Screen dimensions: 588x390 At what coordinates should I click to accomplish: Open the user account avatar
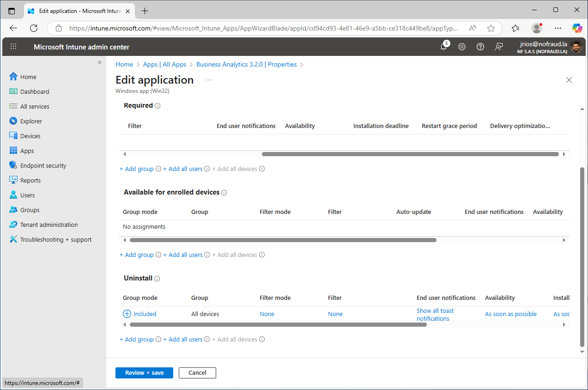pos(576,47)
